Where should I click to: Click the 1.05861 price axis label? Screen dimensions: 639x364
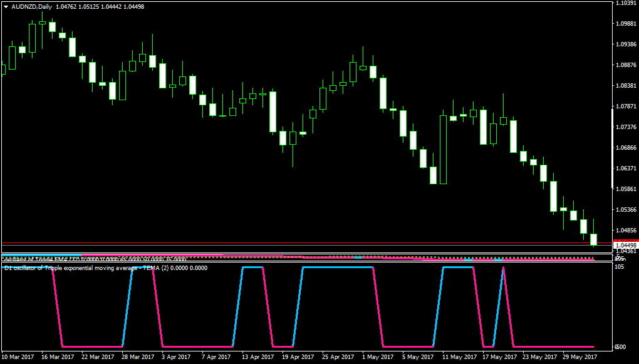[x=626, y=189]
